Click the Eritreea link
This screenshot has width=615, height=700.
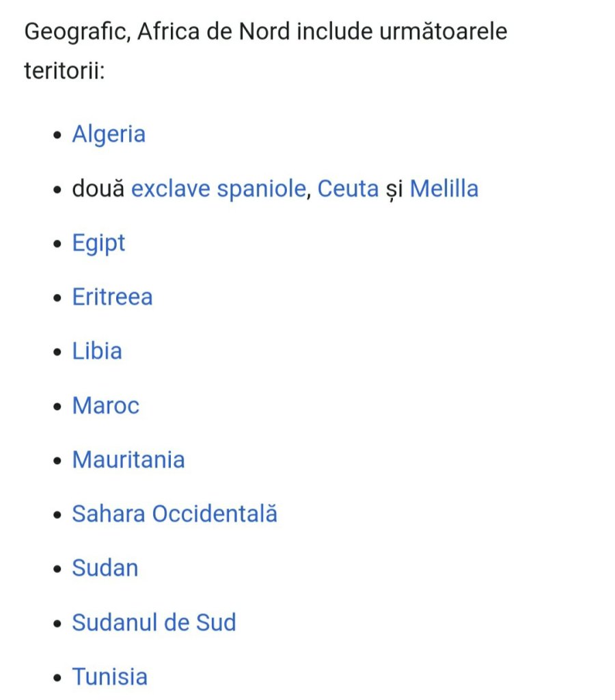click(112, 297)
